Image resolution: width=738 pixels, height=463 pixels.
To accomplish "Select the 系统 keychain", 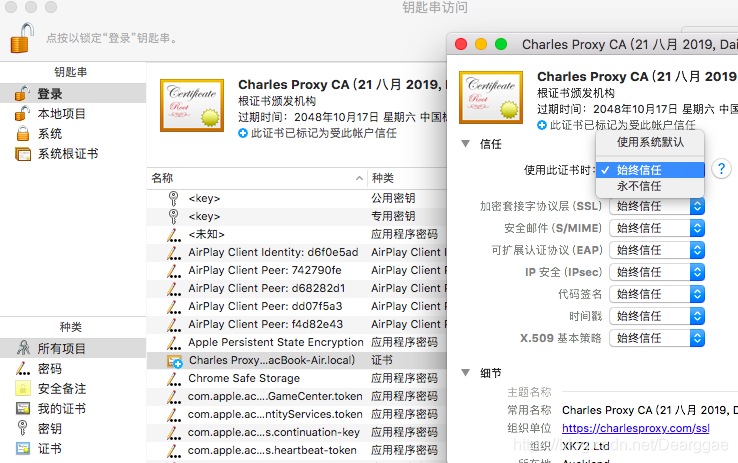I will tap(73, 134).
